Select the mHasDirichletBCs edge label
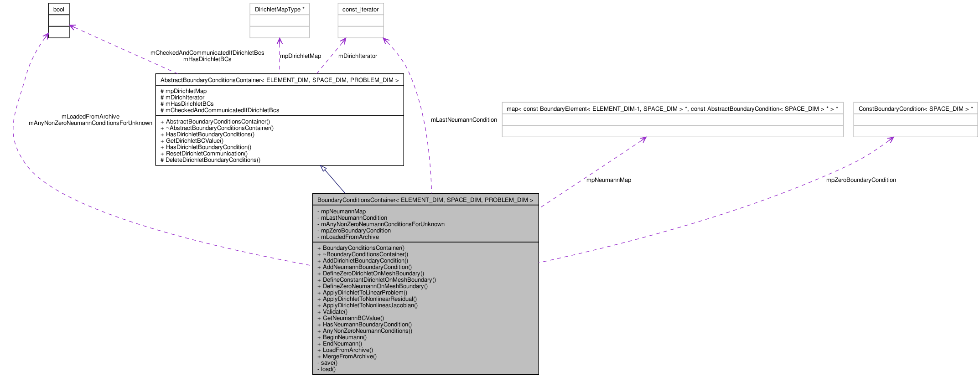Screen dimensions: 980x377 207,59
